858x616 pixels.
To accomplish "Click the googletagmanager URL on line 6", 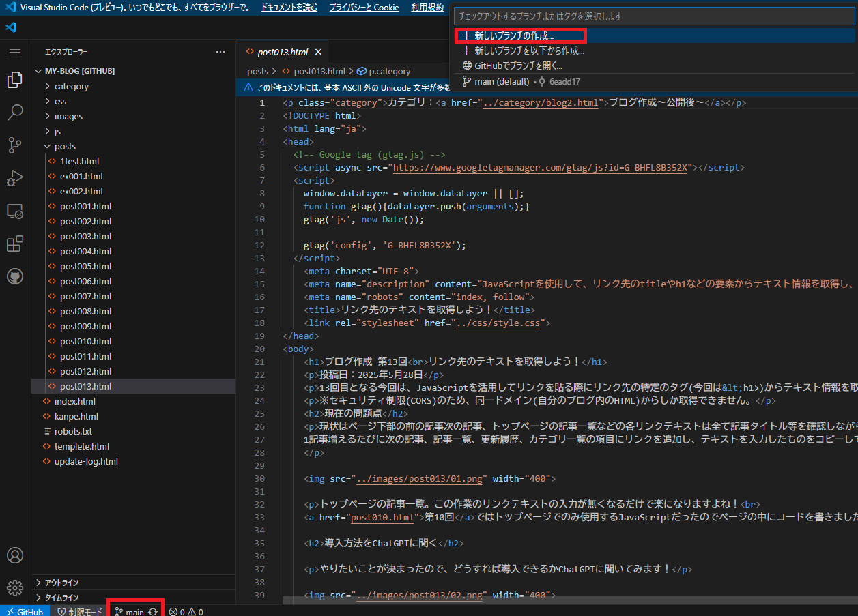I will (540, 168).
